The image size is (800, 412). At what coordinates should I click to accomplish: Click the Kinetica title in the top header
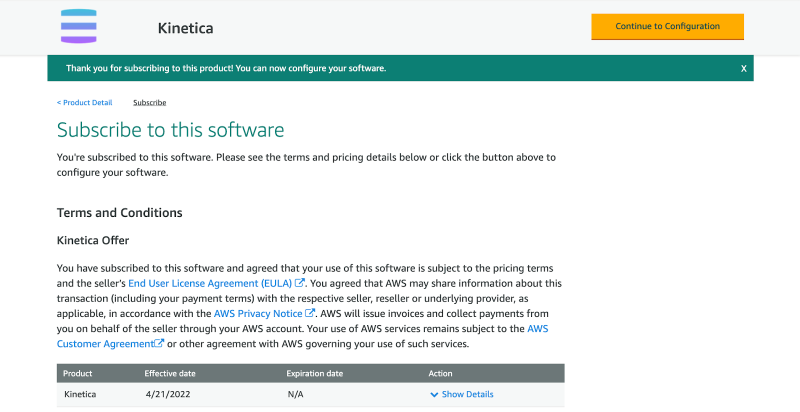coord(184,27)
